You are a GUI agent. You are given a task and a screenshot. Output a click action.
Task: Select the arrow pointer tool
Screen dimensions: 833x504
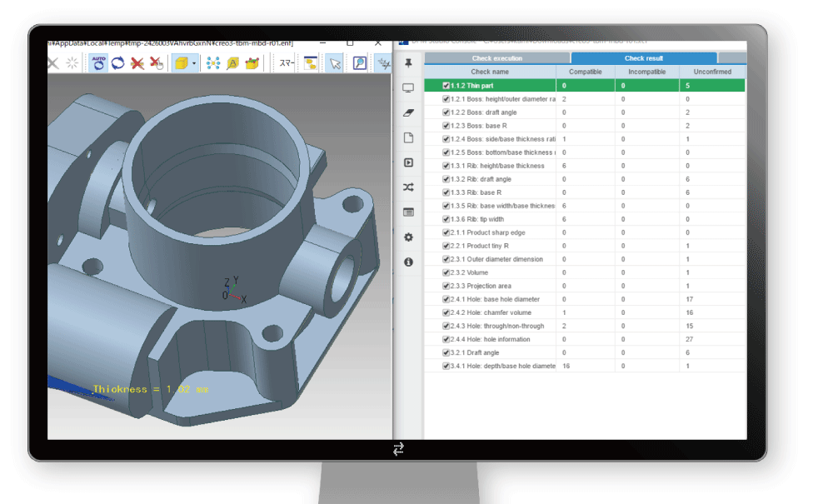[335, 64]
